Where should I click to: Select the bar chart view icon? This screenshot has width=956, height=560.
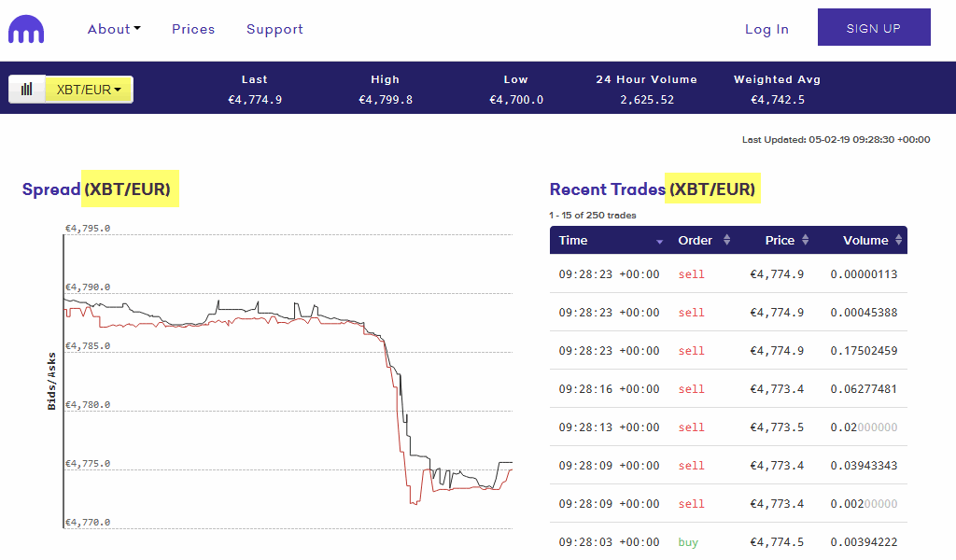coord(27,88)
